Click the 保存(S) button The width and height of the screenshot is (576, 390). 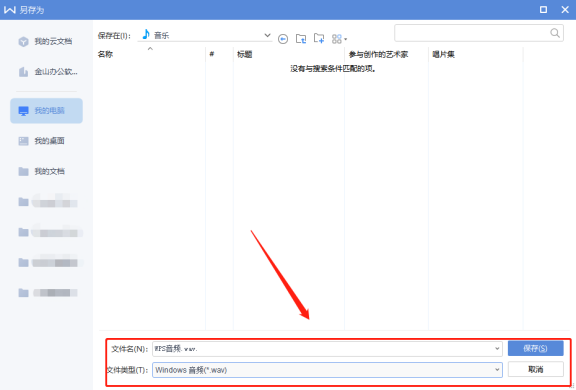click(535, 349)
